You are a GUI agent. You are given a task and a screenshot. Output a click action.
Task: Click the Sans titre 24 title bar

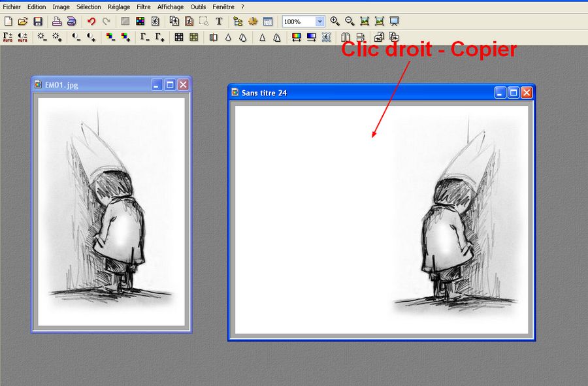click(x=359, y=93)
